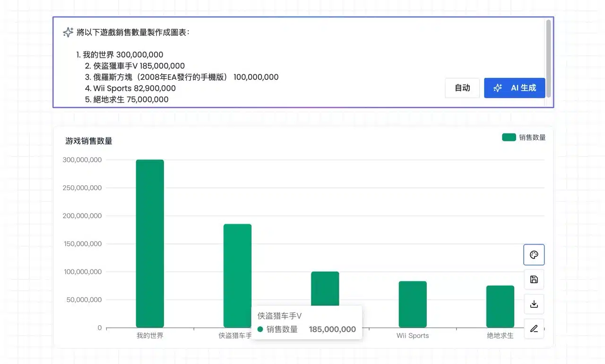The image size is (605, 364).
Task: Click the download chart icon
Action: click(x=534, y=304)
